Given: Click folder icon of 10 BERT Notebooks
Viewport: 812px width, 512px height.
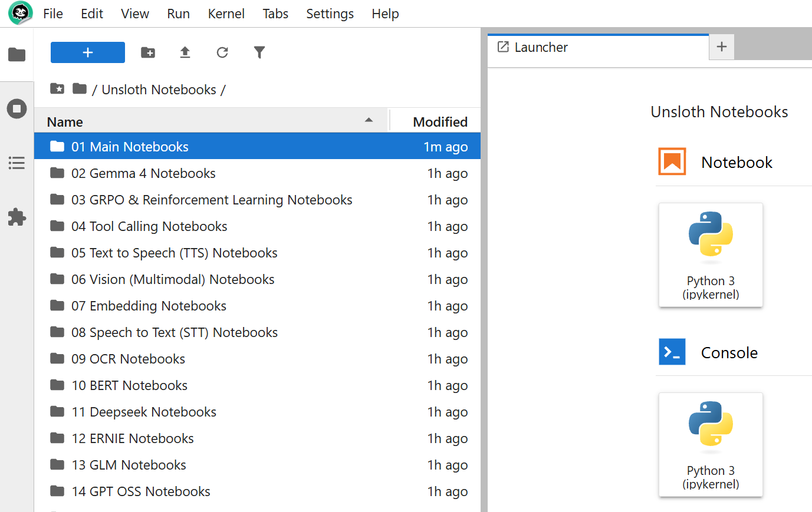Looking at the screenshot, I should click(57, 385).
